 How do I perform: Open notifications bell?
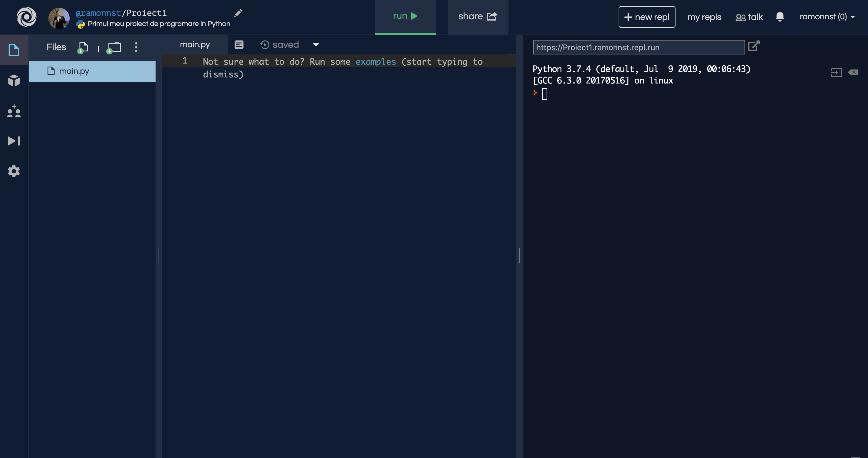[x=780, y=17]
